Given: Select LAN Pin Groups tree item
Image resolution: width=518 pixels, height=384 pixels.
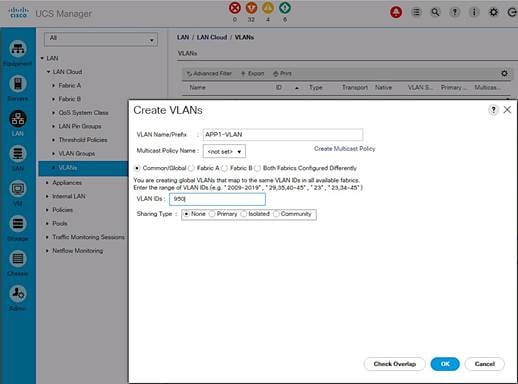Looking at the screenshot, I should coord(80,126).
